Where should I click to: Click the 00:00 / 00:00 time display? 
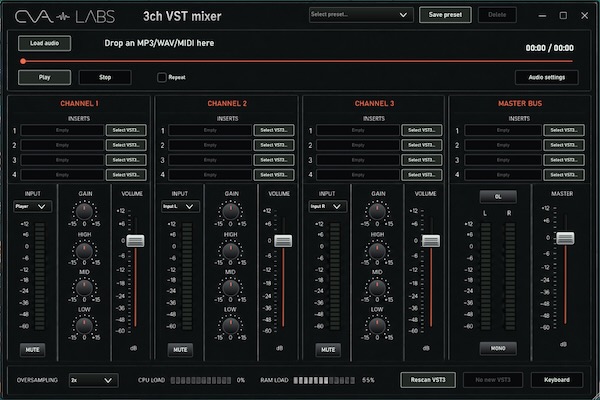tap(549, 48)
